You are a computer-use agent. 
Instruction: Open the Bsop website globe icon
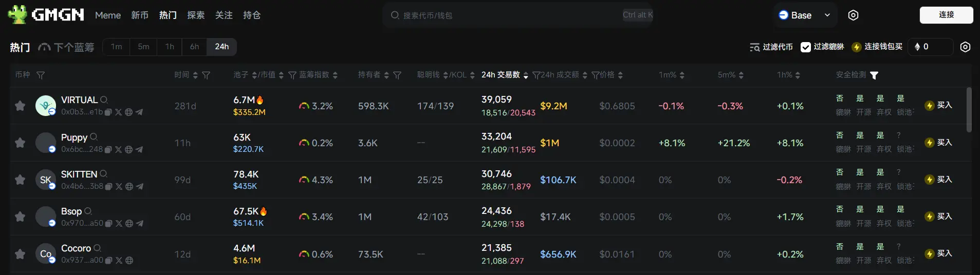tap(129, 223)
